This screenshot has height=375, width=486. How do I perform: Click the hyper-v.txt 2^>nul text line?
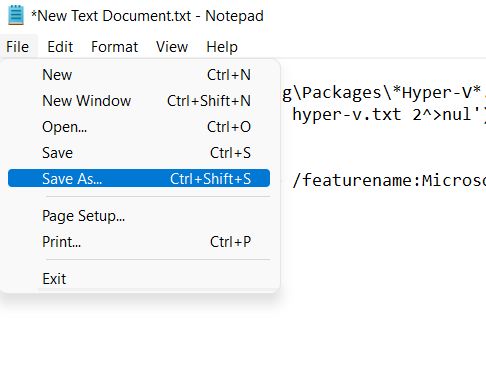(x=389, y=115)
